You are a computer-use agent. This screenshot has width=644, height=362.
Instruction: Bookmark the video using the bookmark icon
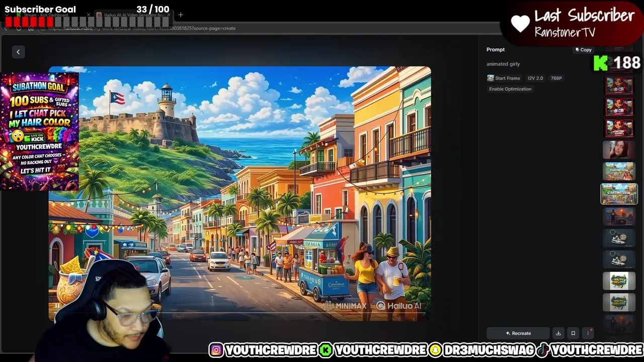573,333
